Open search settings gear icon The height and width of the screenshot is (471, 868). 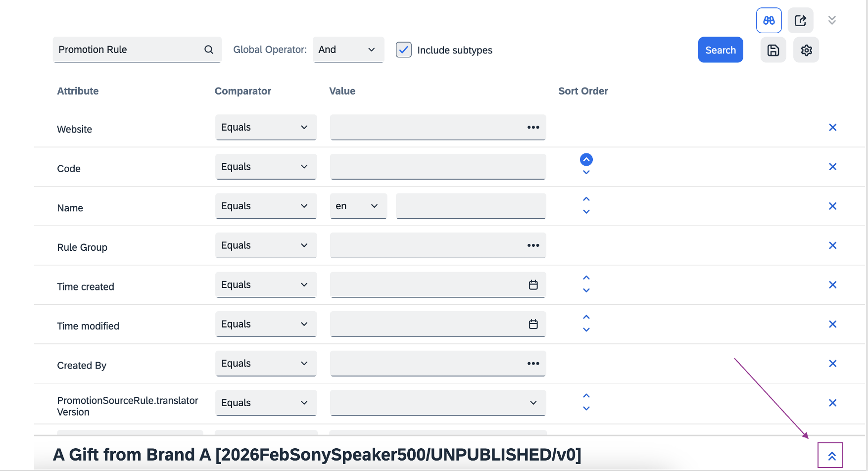click(x=806, y=50)
